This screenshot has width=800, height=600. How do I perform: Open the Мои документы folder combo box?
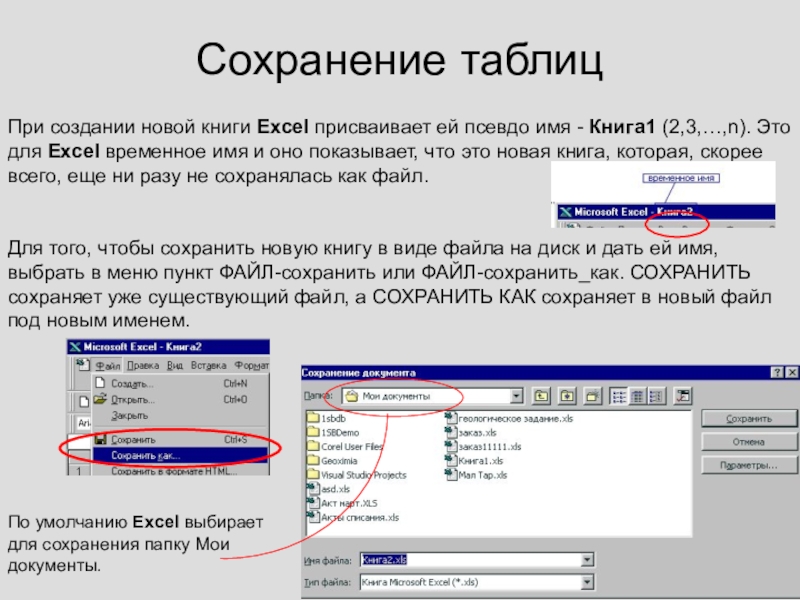pos(433,396)
